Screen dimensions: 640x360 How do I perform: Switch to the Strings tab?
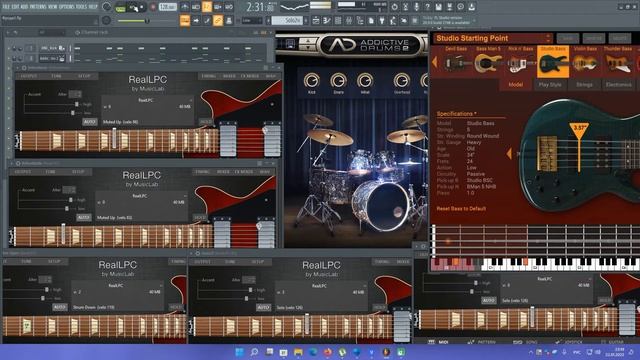(x=584, y=85)
